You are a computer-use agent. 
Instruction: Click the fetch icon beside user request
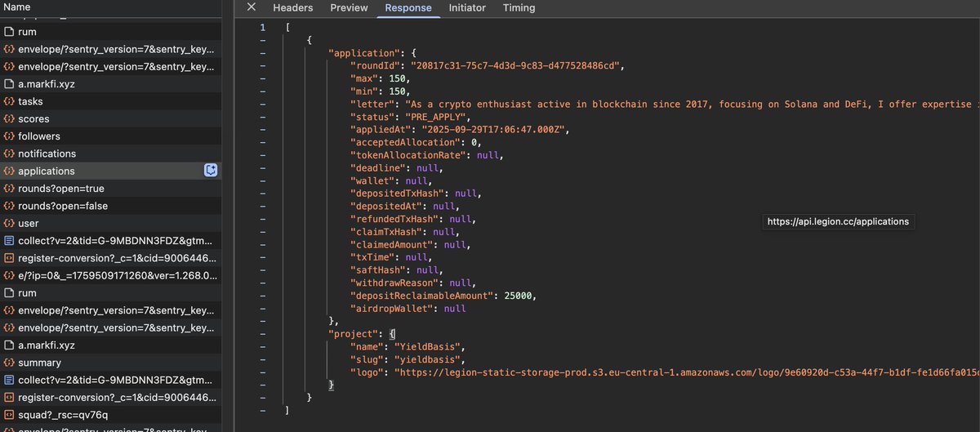(9, 223)
